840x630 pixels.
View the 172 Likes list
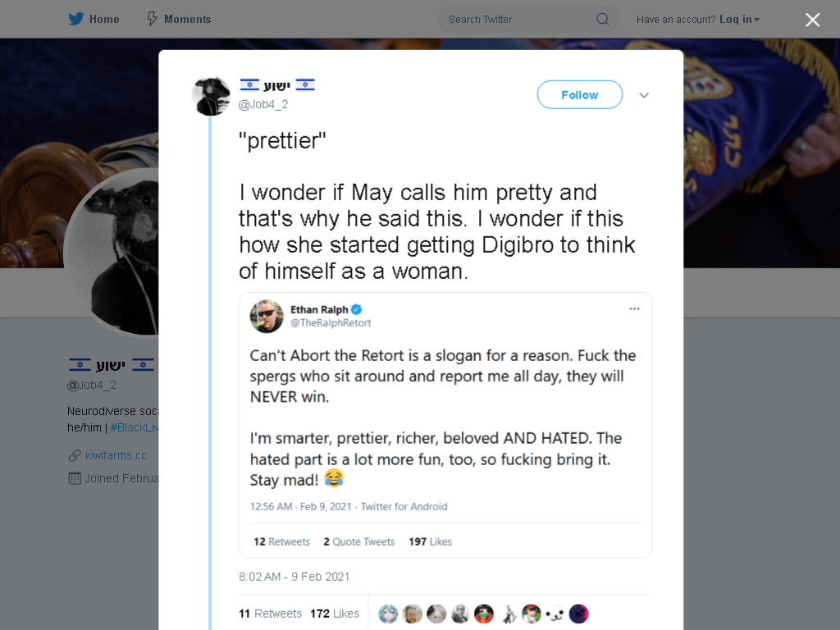click(x=335, y=614)
